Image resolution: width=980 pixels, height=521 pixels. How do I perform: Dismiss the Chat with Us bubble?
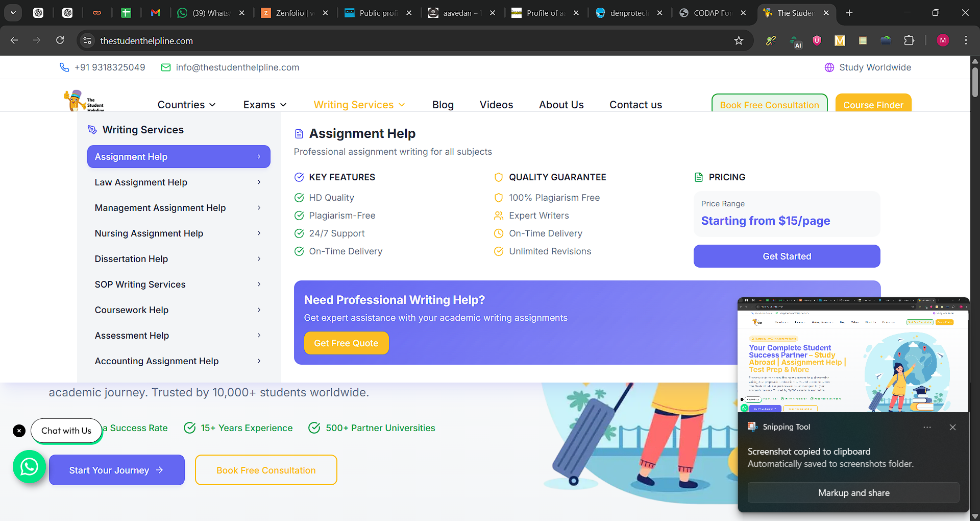(19, 431)
